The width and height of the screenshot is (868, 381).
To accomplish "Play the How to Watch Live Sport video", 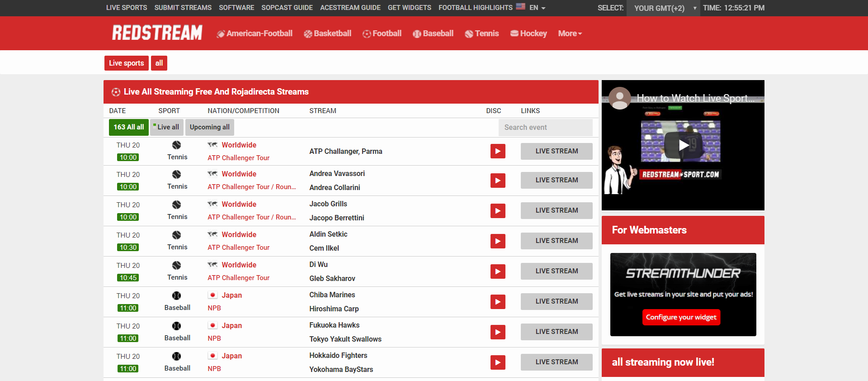I will (x=683, y=145).
